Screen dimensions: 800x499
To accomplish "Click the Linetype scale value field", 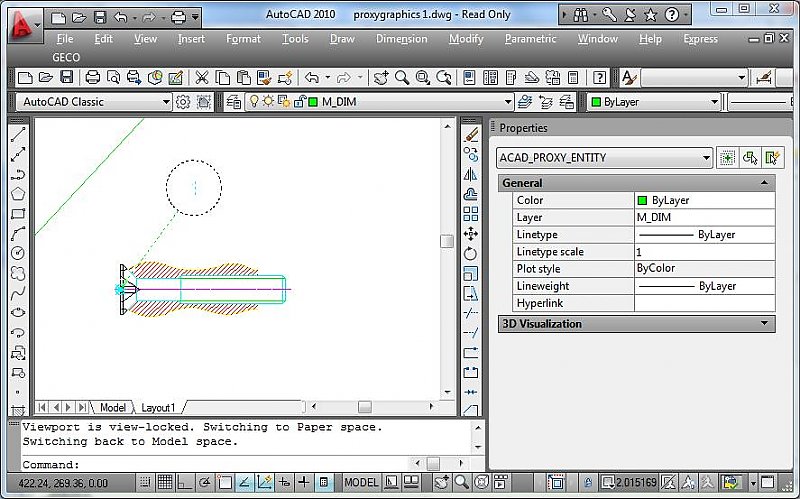I will click(705, 252).
